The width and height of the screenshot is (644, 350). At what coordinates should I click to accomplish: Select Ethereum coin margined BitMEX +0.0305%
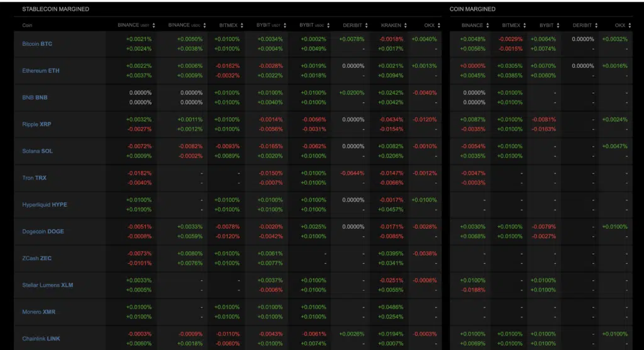point(509,65)
